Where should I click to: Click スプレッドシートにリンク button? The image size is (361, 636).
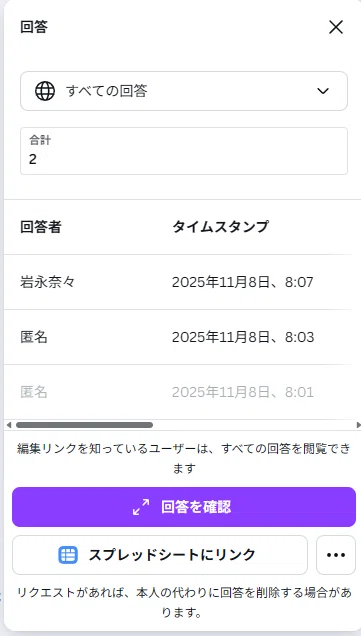point(160,555)
